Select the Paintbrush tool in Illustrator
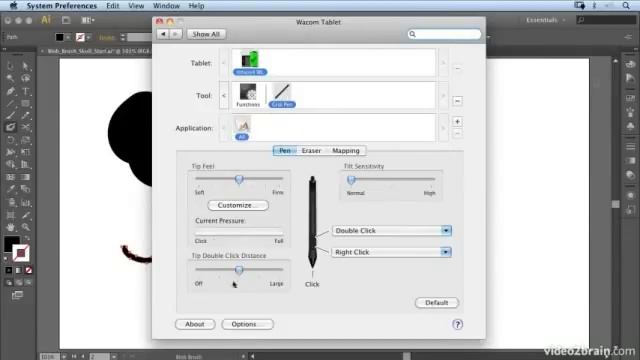The width and height of the screenshot is (640, 360). coord(11,115)
